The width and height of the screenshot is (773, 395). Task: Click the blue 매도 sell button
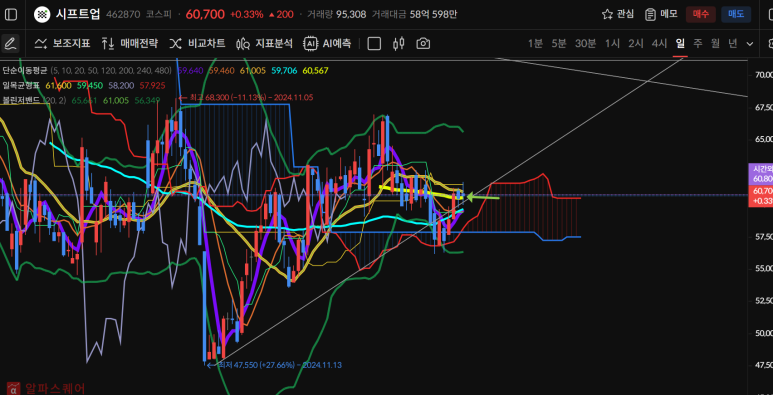point(736,14)
